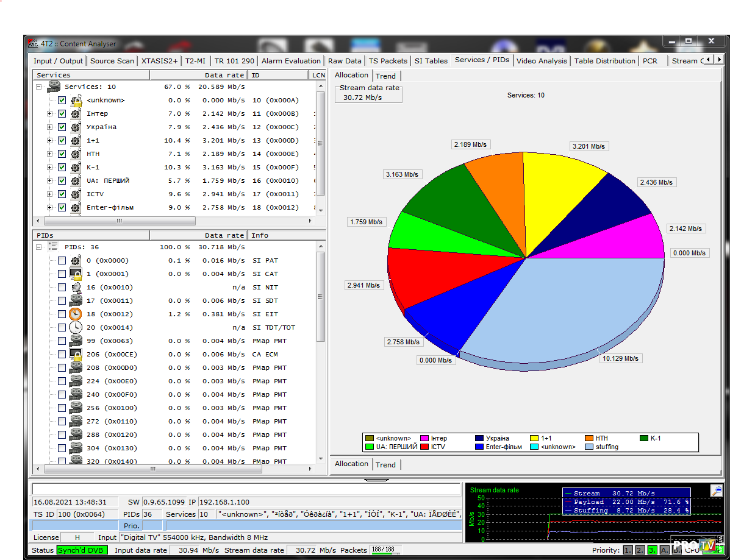Click the clock icon for PID 18 EIT
730x560 pixels.
76,314
